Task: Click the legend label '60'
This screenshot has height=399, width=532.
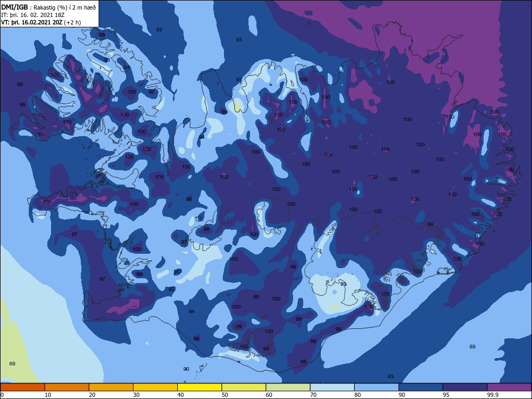Action: pyautogui.click(x=269, y=395)
